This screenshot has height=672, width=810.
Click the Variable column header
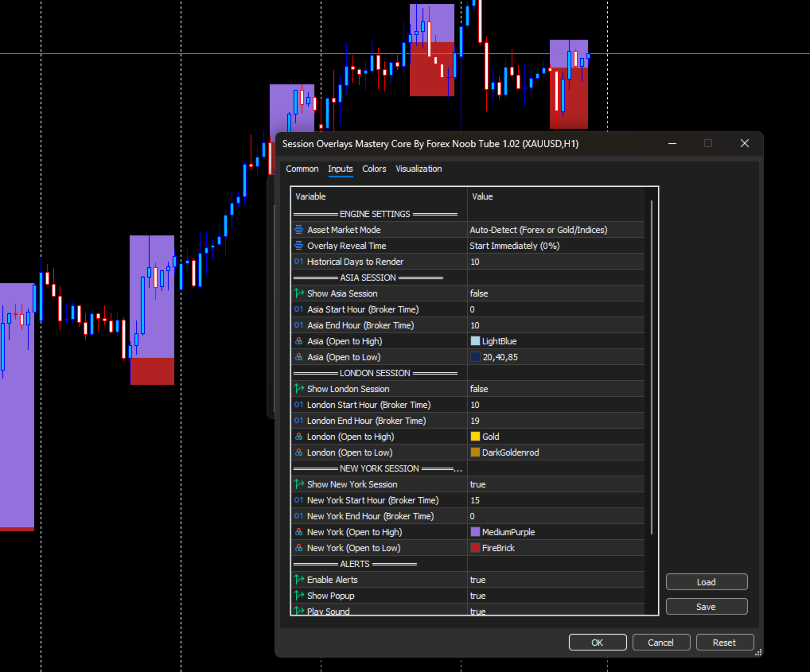click(380, 196)
